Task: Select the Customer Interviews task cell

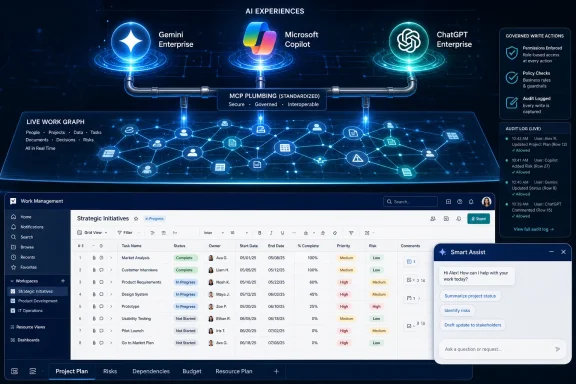Action: (140, 270)
